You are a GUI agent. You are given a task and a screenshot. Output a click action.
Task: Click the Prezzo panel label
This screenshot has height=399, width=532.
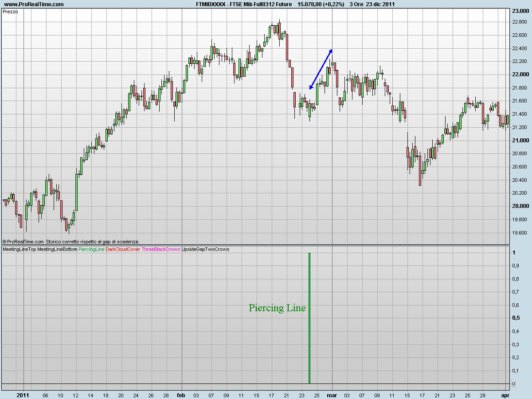coord(10,12)
